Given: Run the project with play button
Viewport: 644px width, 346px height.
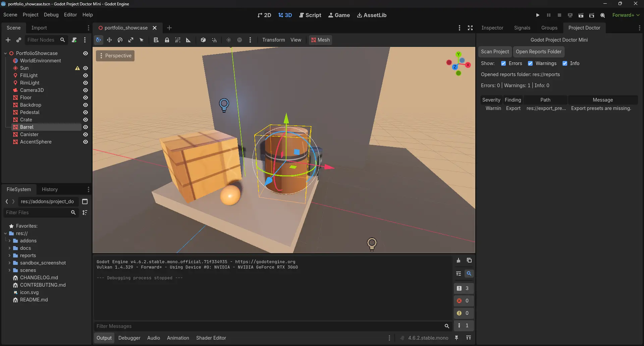Looking at the screenshot, I should click(x=538, y=15).
